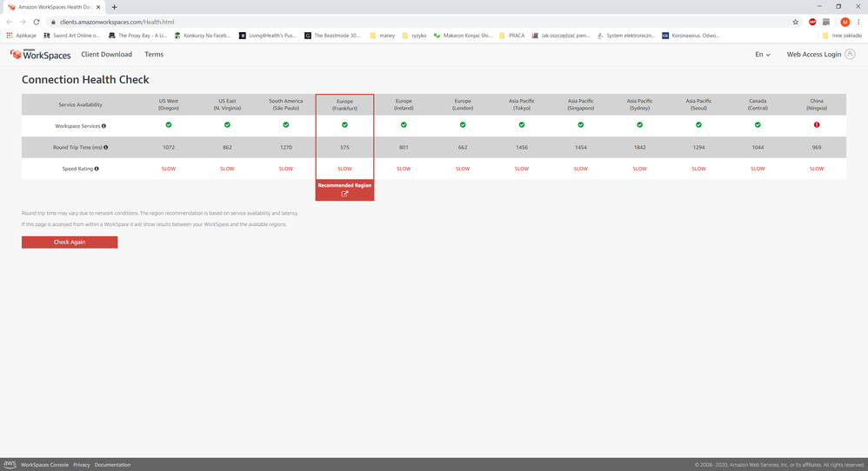Click Web Access Login link
The image size is (868, 471).
[x=814, y=54]
